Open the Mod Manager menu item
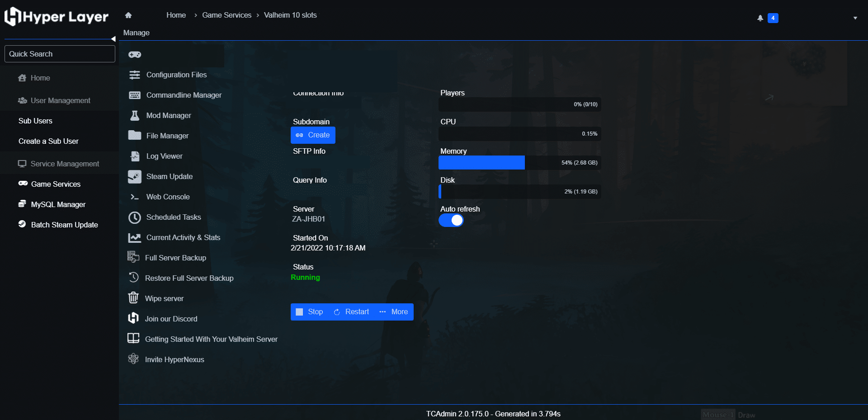This screenshot has width=868, height=420. click(x=169, y=116)
